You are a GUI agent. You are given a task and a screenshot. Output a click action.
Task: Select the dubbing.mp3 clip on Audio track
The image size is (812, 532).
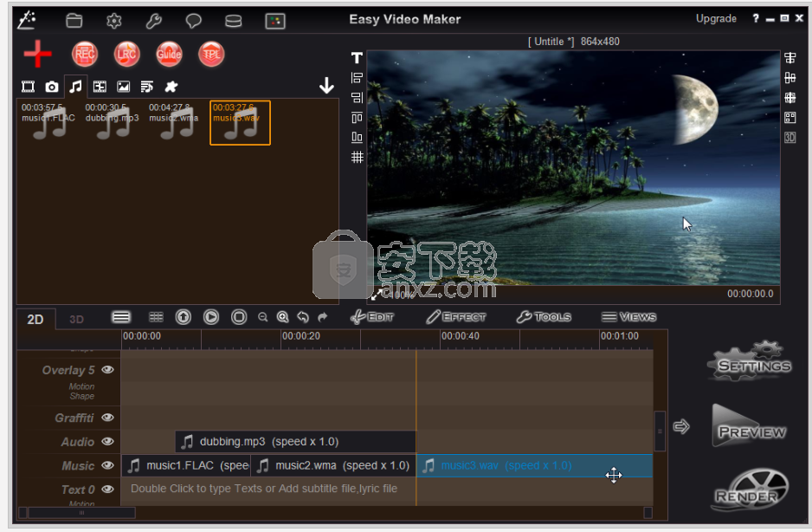tap(296, 442)
